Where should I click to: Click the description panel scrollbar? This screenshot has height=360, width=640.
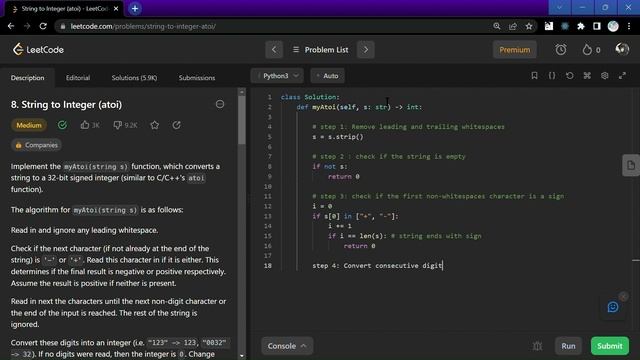coord(242,120)
